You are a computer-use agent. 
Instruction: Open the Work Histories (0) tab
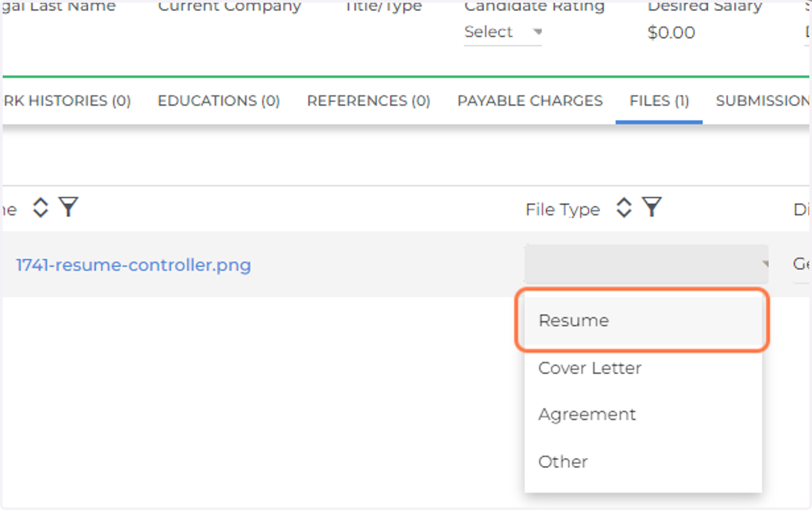pos(67,101)
